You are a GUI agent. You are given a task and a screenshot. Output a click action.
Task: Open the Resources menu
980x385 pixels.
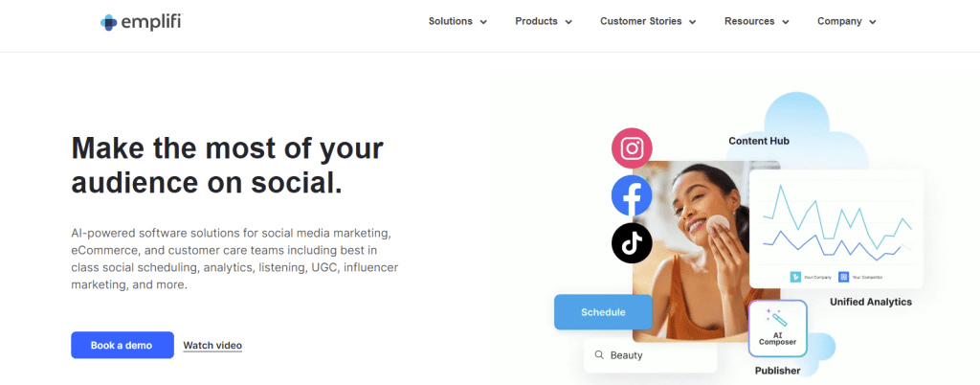[756, 21]
